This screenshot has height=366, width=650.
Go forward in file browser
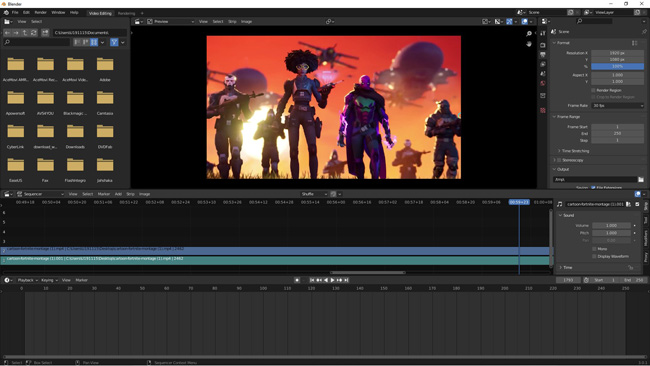point(16,32)
